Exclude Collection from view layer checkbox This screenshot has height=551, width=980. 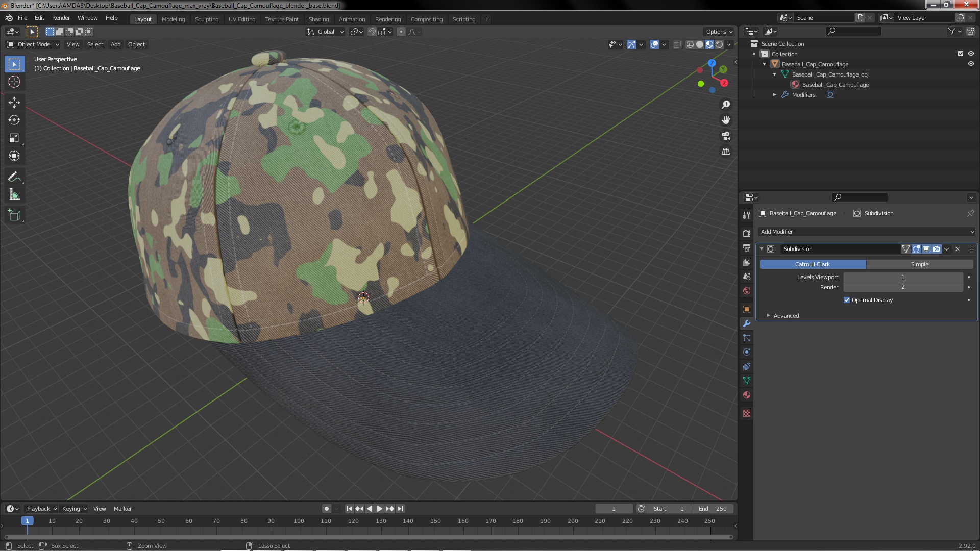pyautogui.click(x=960, y=54)
